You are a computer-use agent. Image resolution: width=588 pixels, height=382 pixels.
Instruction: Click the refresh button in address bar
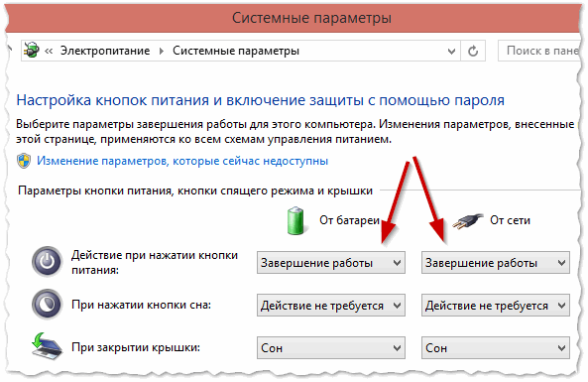click(x=473, y=51)
